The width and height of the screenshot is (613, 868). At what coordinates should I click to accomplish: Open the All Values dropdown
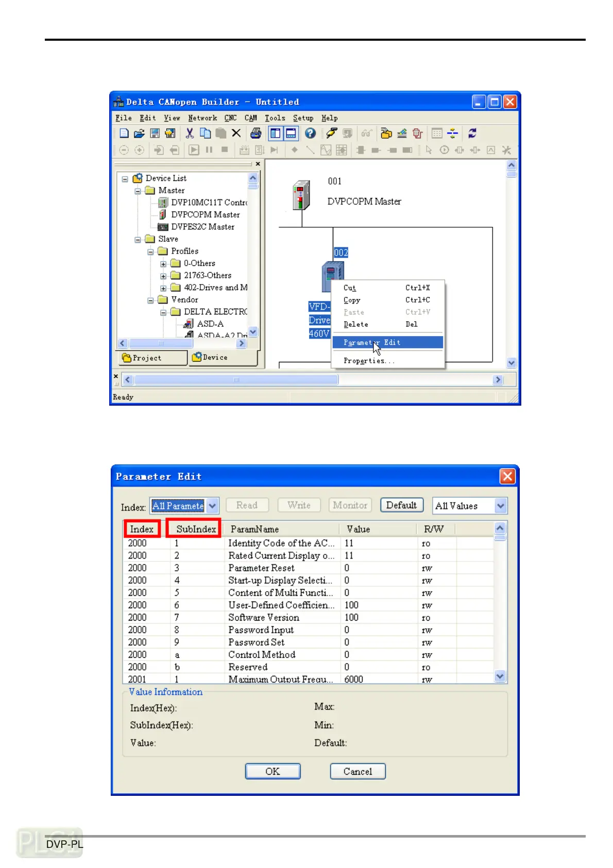click(x=501, y=506)
